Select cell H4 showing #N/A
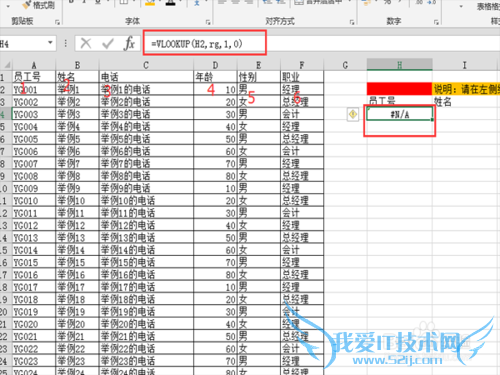 pos(399,114)
